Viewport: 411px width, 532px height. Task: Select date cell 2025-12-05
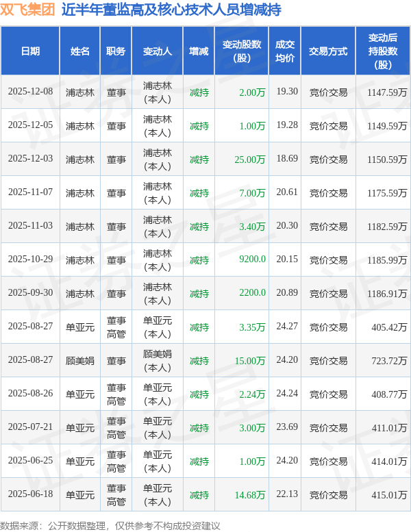click(30, 125)
